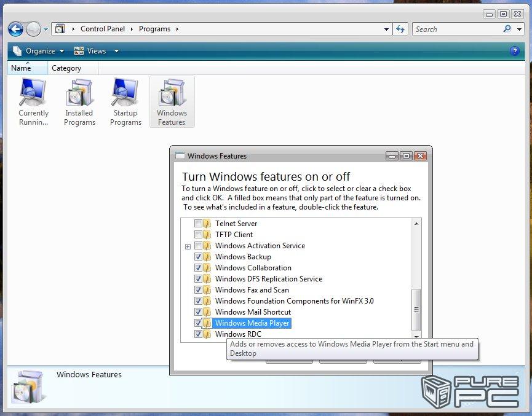Select the Telnet Server feature label
Image resolution: width=532 pixels, height=416 pixels.
(236, 224)
